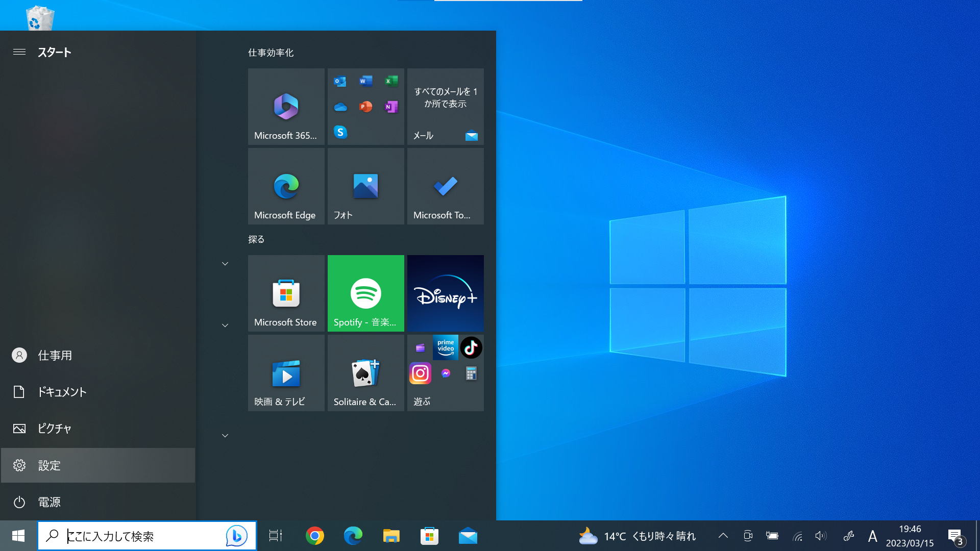Open the 14°C weather widget
980x551 pixels.
[637, 536]
